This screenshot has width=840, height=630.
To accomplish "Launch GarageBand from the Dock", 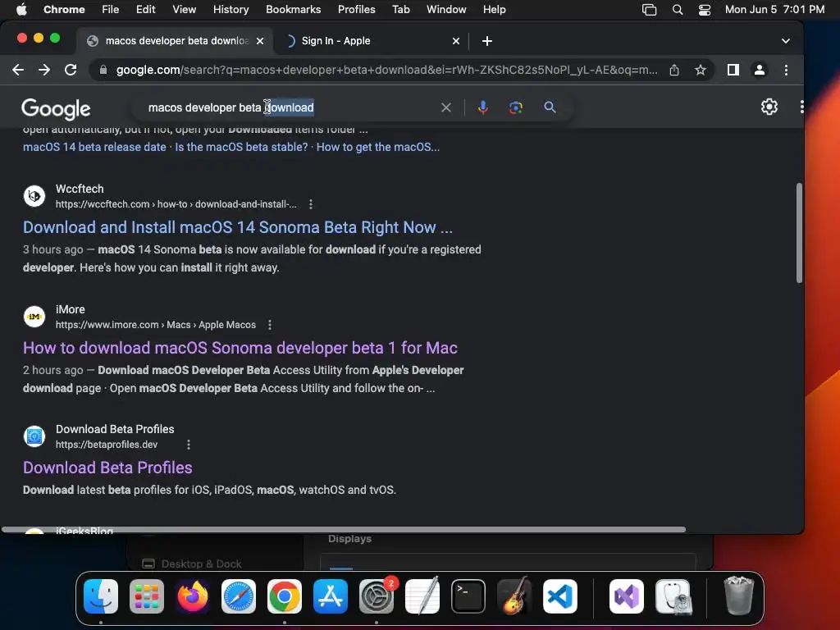I will click(x=514, y=596).
